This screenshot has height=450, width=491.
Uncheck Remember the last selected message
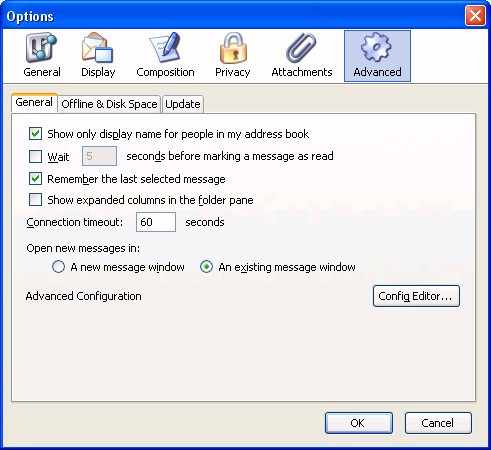35,179
